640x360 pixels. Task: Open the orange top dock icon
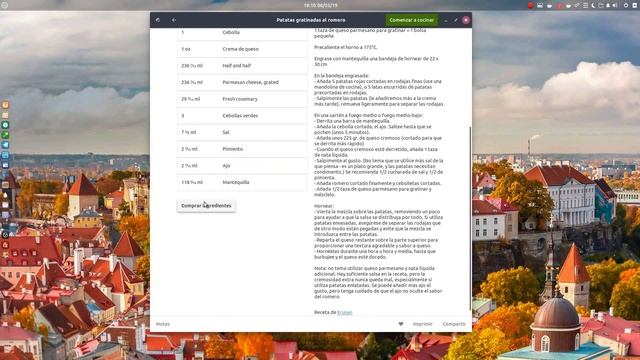[x=5, y=105]
